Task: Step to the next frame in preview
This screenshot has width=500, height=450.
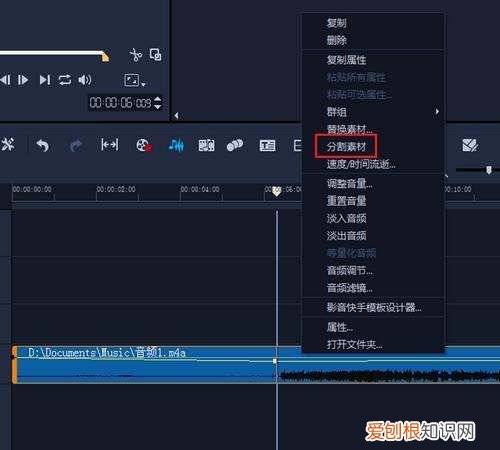Action: (23, 80)
